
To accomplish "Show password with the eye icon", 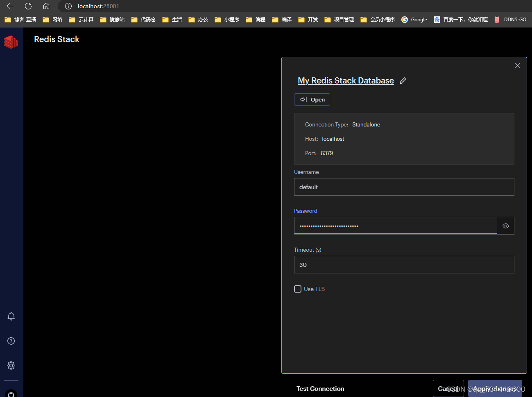I will pos(506,226).
